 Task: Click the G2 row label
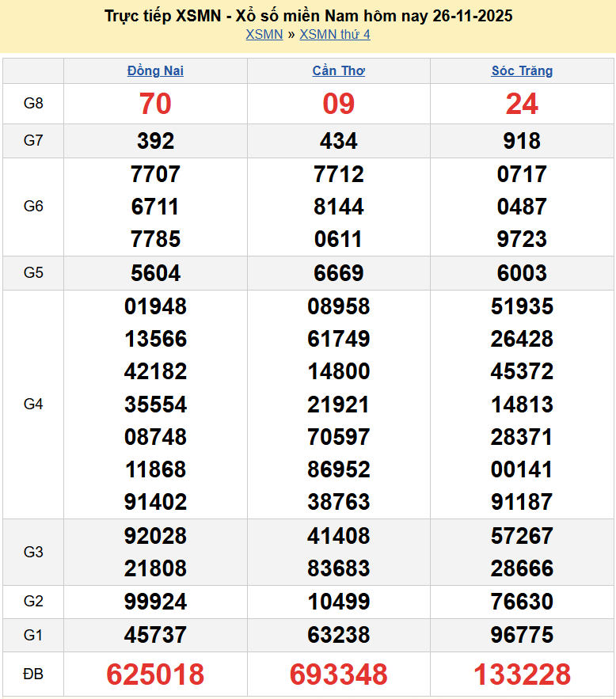coord(33,602)
